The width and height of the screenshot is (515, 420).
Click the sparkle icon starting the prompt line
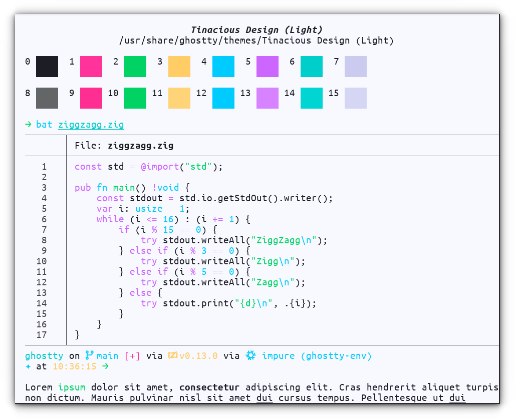28,366
